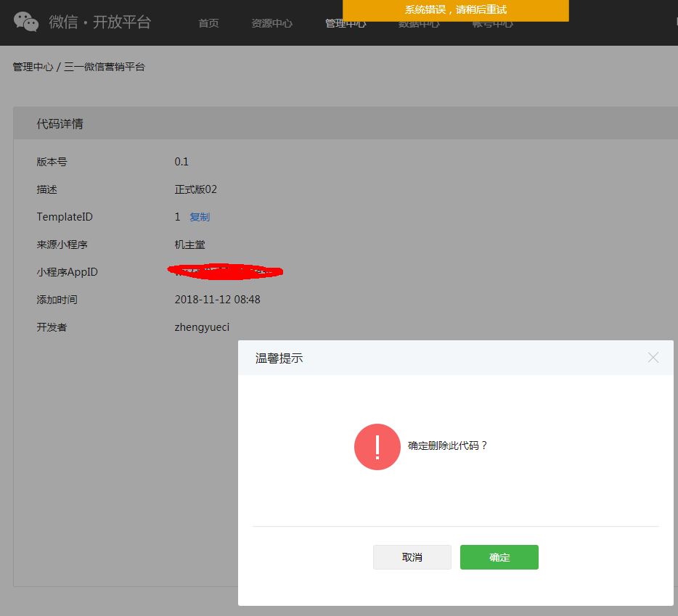Image resolution: width=678 pixels, height=616 pixels.
Task: Click the 描述 label
Action: point(46,189)
